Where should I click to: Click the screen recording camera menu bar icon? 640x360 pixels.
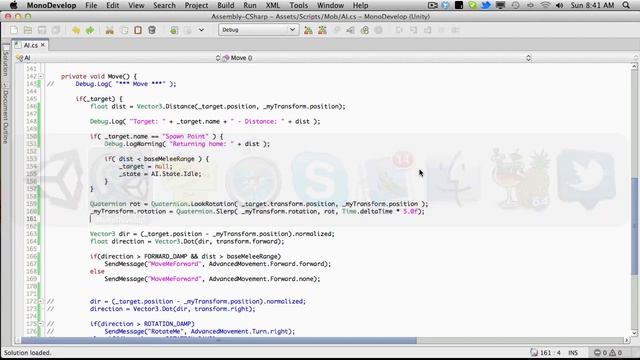(x=433, y=5)
